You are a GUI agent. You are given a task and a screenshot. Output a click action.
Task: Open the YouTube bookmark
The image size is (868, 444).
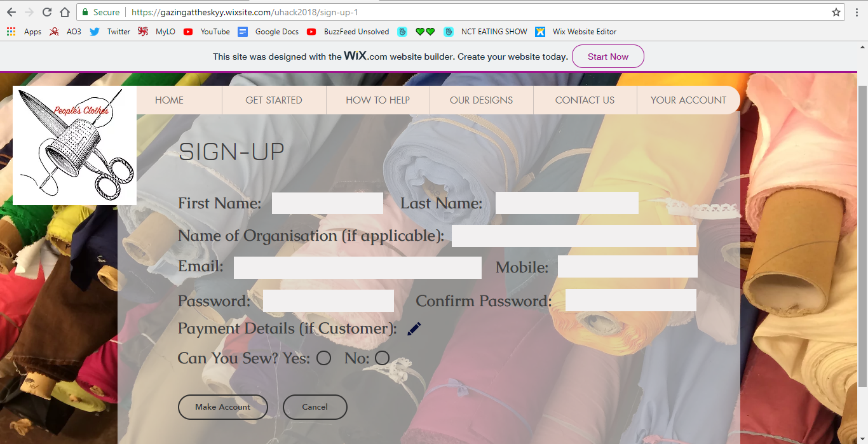(207, 31)
